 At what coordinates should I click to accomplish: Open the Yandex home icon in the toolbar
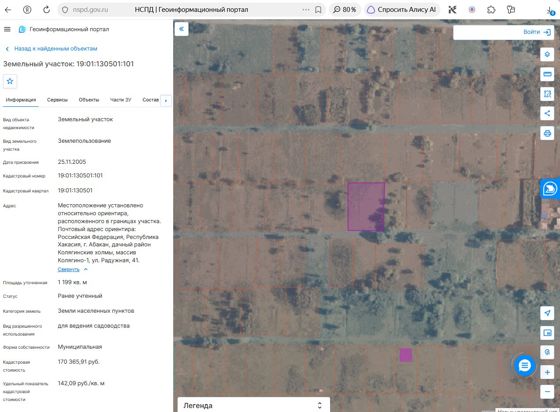tap(27, 10)
